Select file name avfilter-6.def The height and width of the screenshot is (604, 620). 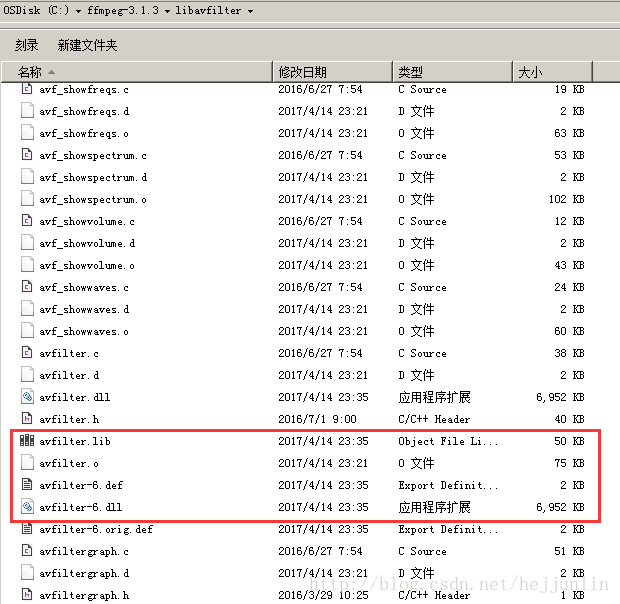tap(81, 485)
